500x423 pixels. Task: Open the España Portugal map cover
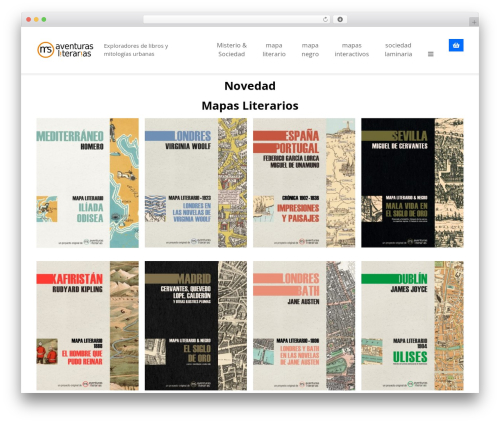coord(304,183)
